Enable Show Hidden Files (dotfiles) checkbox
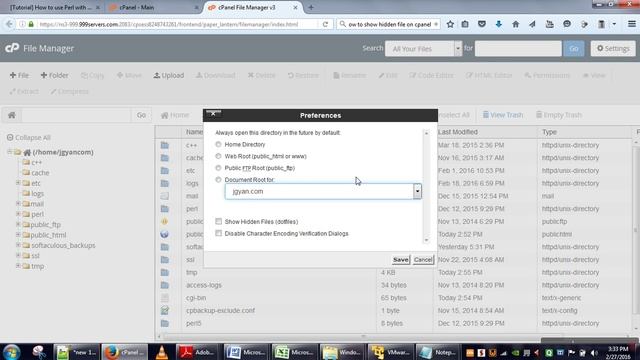640x360 pixels. pyautogui.click(x=219, y=221)
